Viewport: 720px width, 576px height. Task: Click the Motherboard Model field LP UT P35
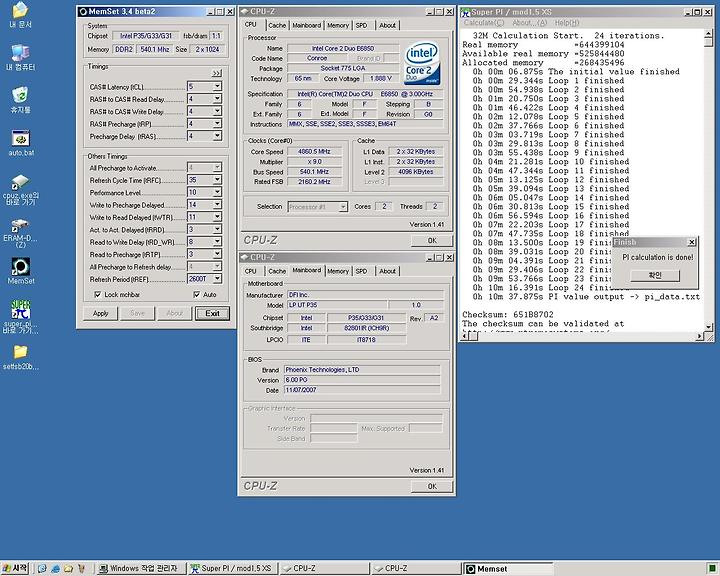click(337, 305)
